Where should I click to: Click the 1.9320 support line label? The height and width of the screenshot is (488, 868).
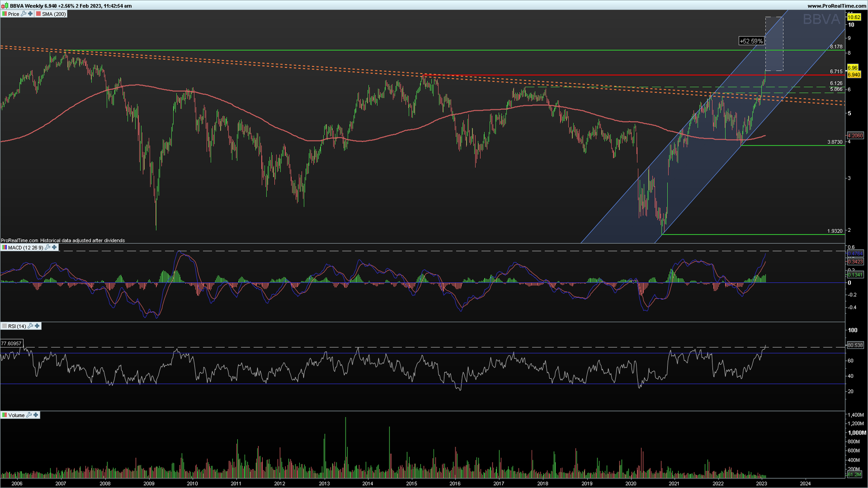tap(835, 231)
